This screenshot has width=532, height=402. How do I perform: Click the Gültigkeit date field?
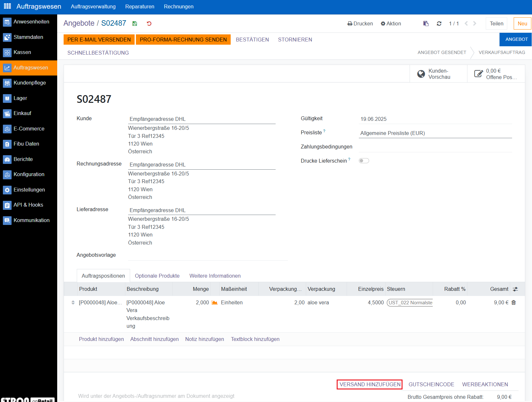(x=435, y=119)
